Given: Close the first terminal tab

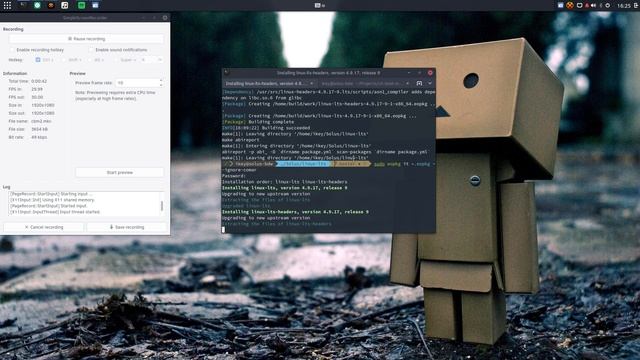Looking at the screenshot, I should pos(311,83).
